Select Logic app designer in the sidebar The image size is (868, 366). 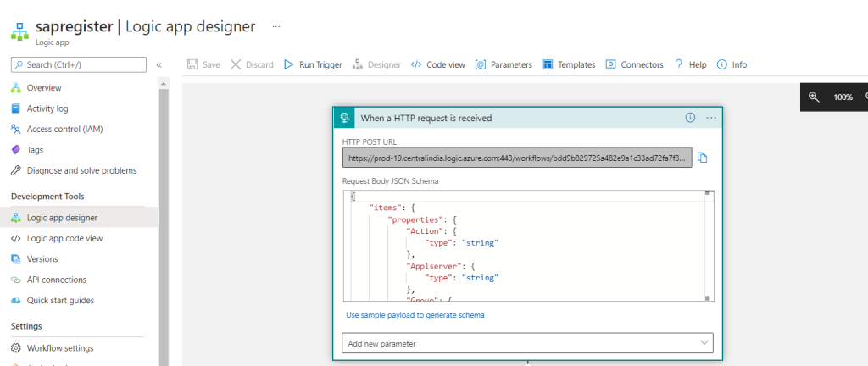(79, 218)
